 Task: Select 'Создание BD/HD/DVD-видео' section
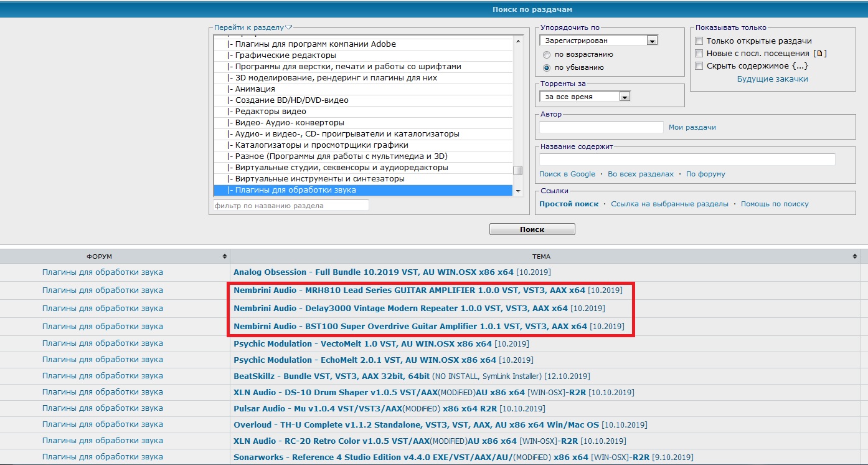coord(363,100)
